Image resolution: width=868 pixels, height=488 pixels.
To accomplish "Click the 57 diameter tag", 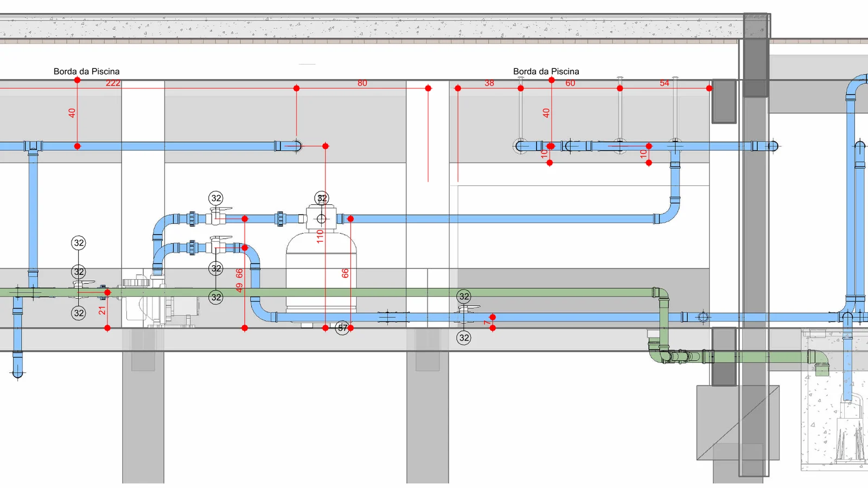I will tap(342, 328).
